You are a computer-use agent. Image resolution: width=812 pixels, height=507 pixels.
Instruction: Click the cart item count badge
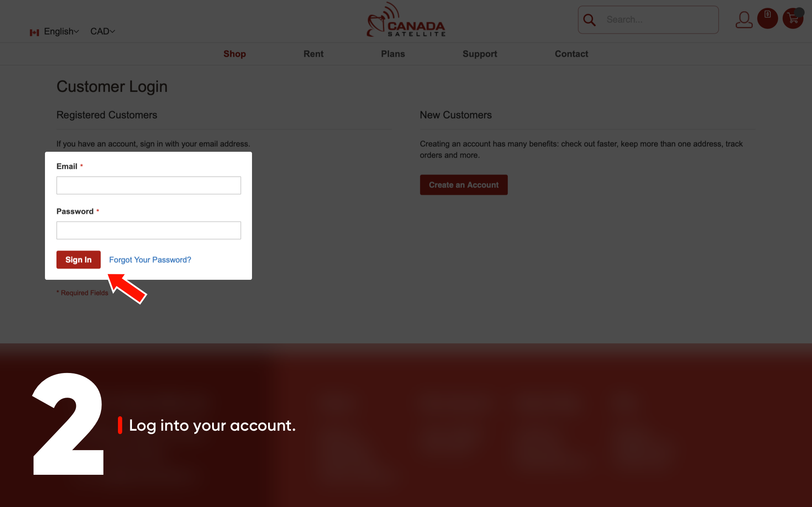[799, 12]
